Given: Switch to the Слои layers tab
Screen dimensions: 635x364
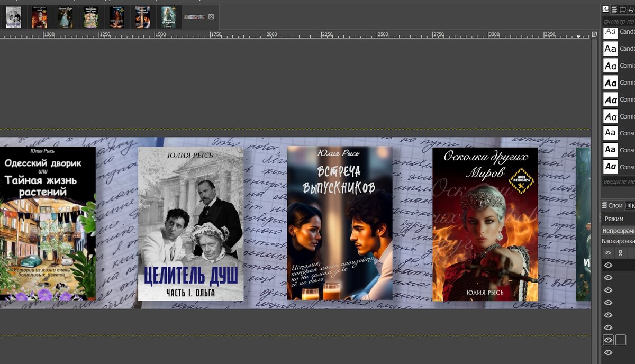Looking at the screenshot, I should click(612, 205).
